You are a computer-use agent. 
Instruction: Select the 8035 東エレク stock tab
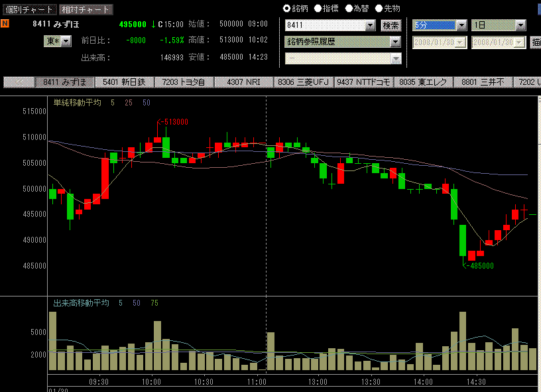click(423, 82)
